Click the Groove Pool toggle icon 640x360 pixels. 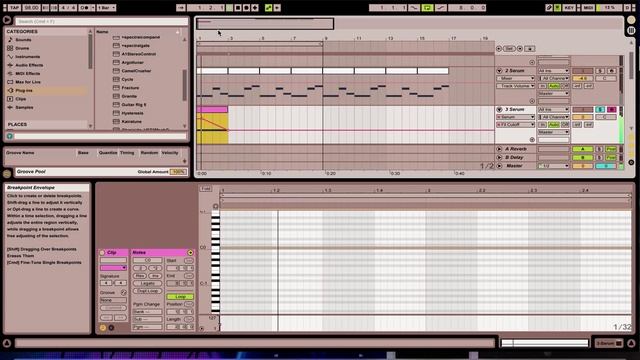tap(7, 174)
